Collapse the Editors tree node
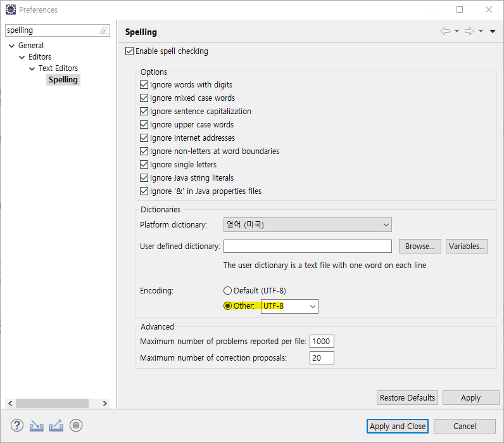 [22, 57]
